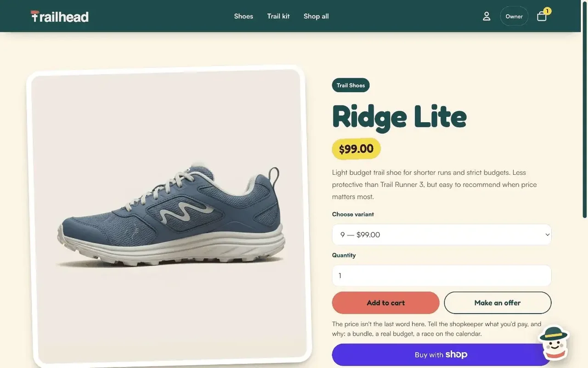Viewport: 588px width, 368px height.
Task: Click the Ridge Lite product title
Action: coord(399,116)
